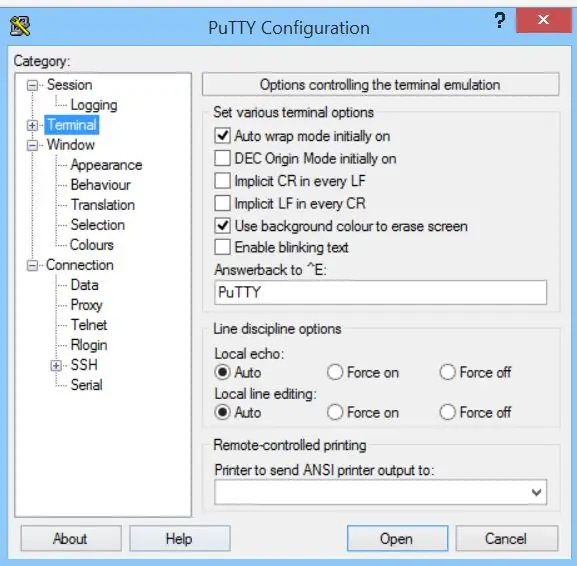Enable blinking text checkbox

click(x=223, y=247)
